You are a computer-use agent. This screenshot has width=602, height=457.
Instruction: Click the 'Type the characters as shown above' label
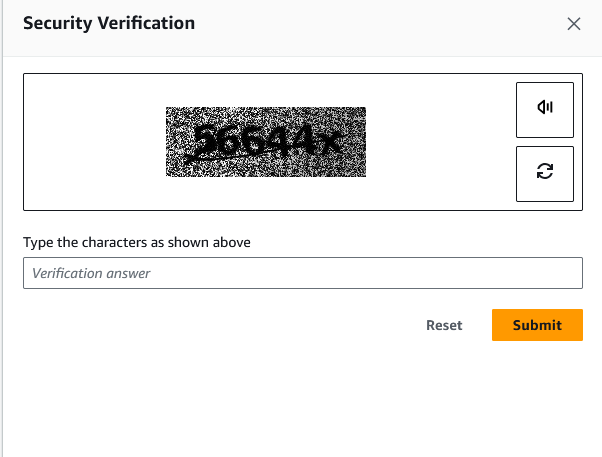tap(137, 242)
